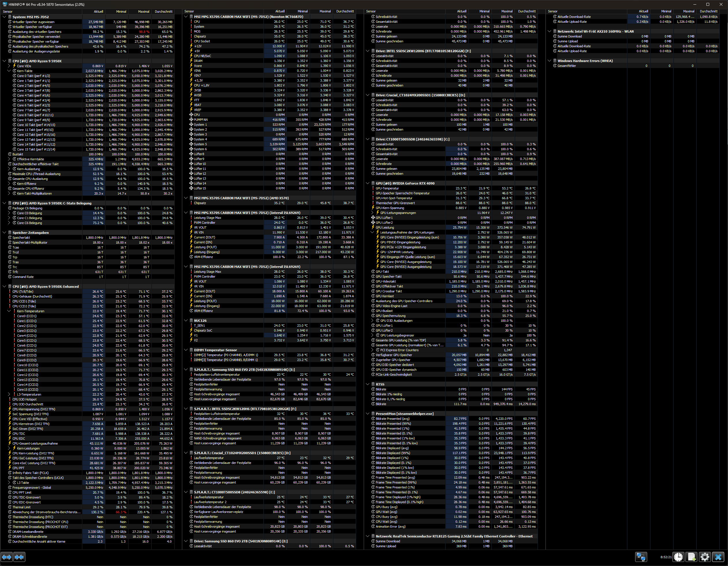Open the network remote monitoring icon
The image size is (728, 566).
click(x=641, y=557)
